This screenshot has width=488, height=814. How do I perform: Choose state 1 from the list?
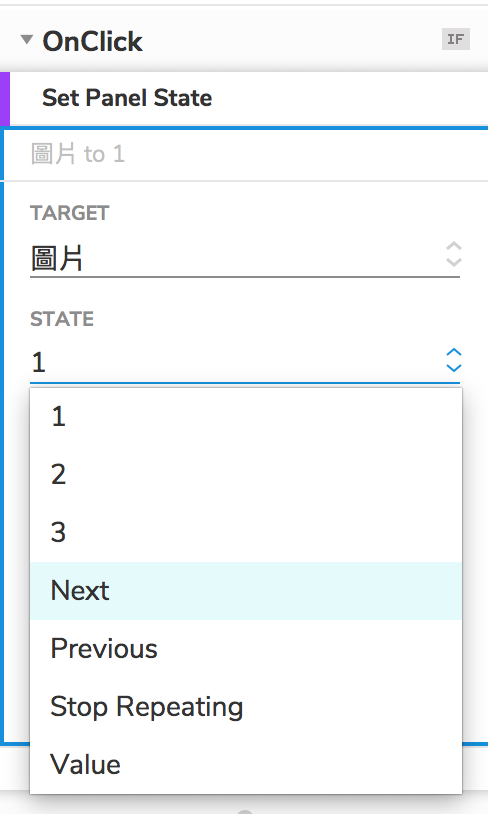pos(246,417)
